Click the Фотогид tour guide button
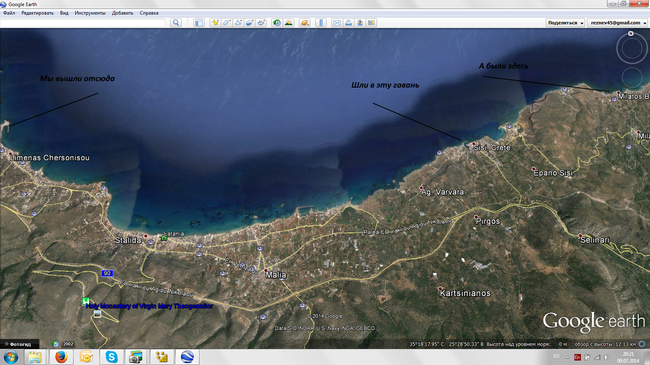Viewport: 650px width, 365px height. point(19,344)
